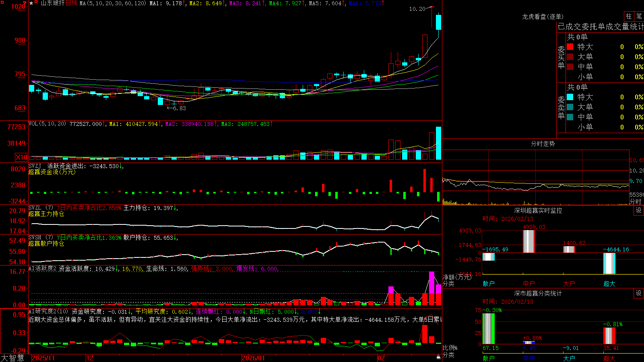Click the VOL(5,10,20) indicator label
644x362 pixels.
click(47, 124)
